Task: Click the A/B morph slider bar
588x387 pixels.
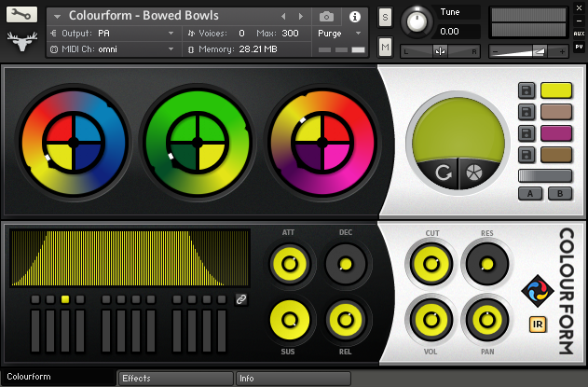Action: coord(545,175)
